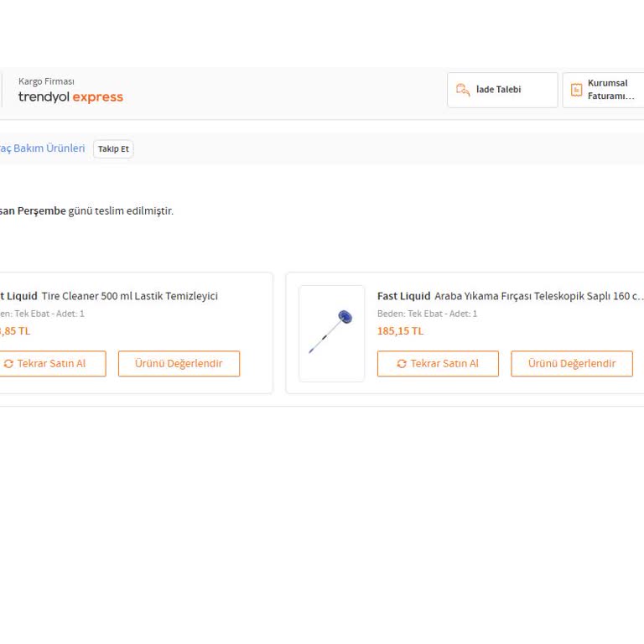
Task: Click the Fast Liquid brand on the brush
Action: 403,296
